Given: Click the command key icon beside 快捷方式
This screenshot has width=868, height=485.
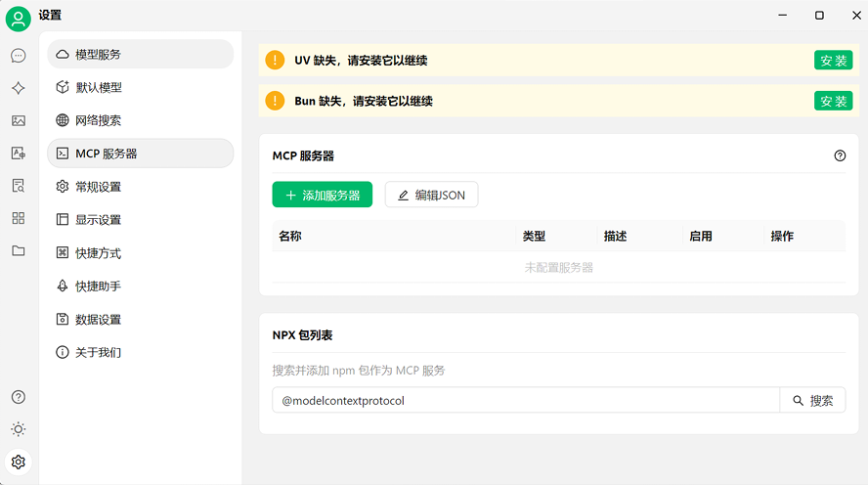Looking at the screenshot, I should (x=63, y=253).
